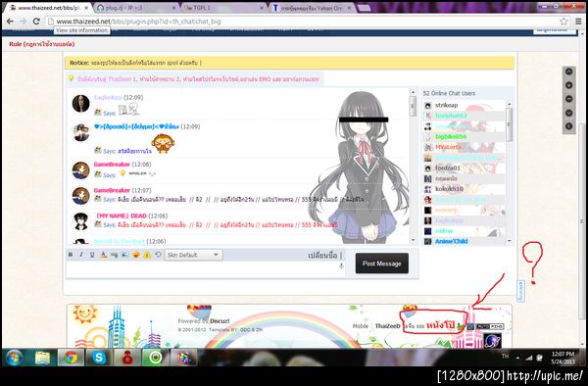Screen dimensions: 588x386
Task: Click the เปลี่ยนชื่อ link above message box
Action: [322, 255]
